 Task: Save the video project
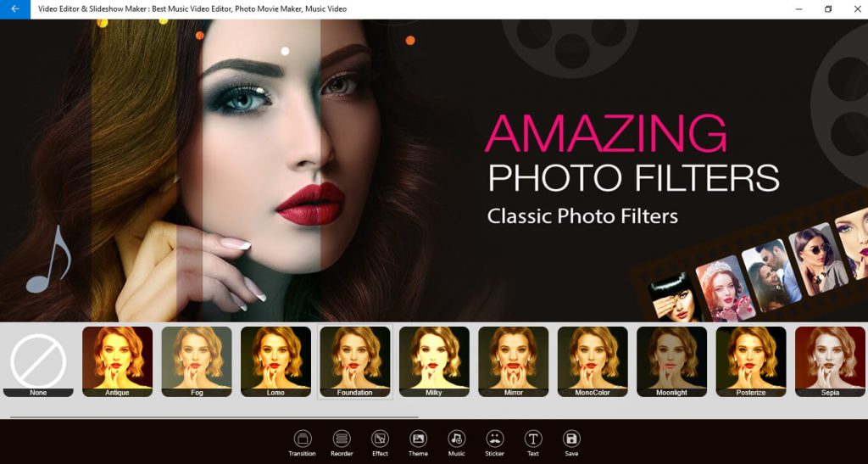tap(571, 443)
